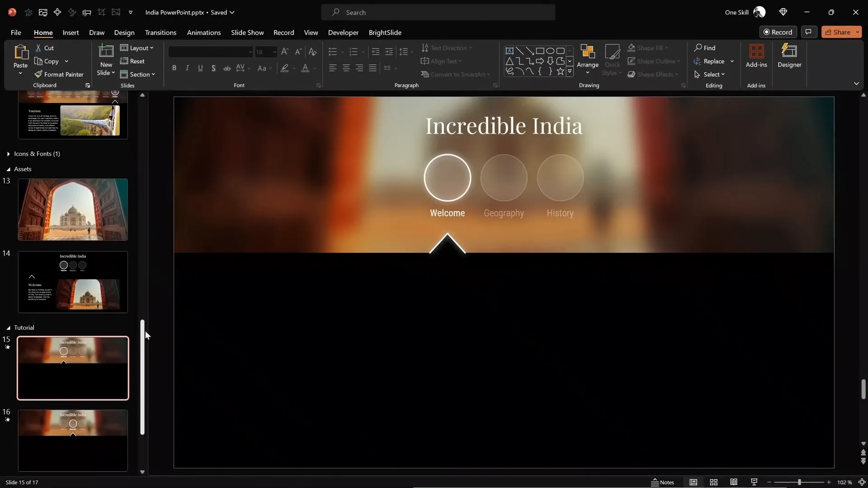The height and width of the screenshot is (488, 868).
Task: Toggle the Notes pane
Action: (662, 482)
